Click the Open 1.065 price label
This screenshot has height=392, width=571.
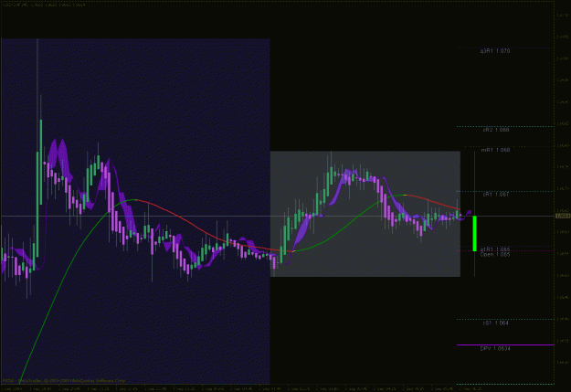click(x=495, y=254)
